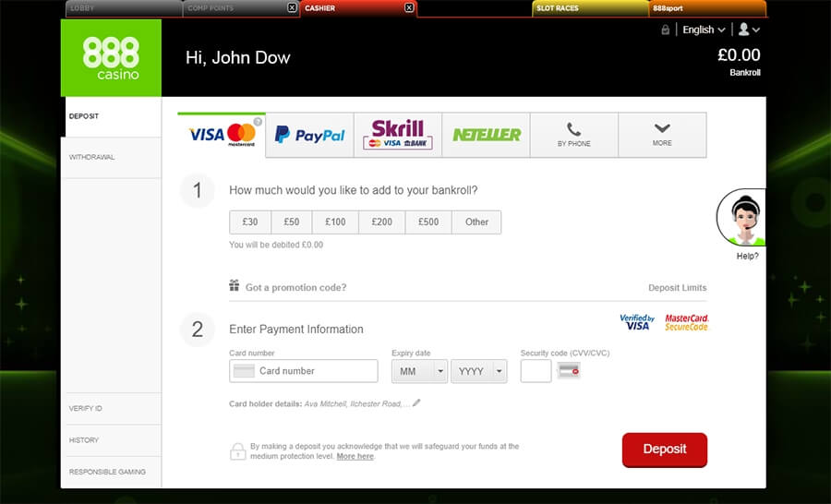831x504 pixels.
Task: Click the 888 casino logo
Action: pos(112,58)
